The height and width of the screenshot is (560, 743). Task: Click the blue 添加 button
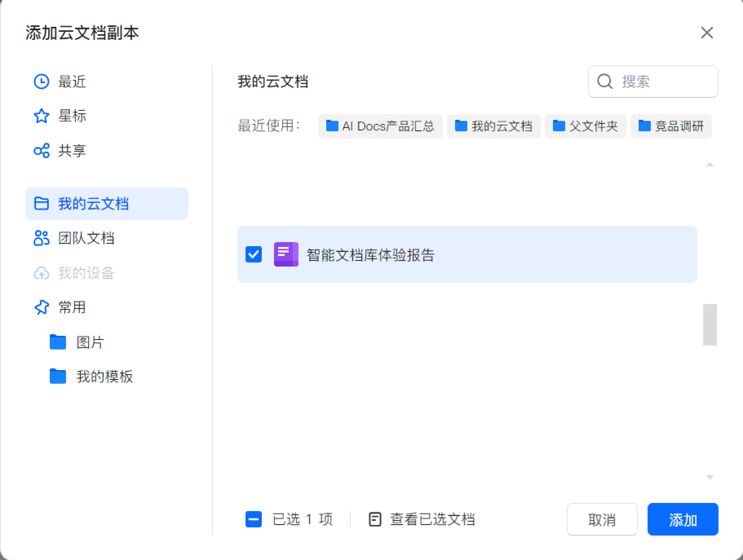(683, 519)
